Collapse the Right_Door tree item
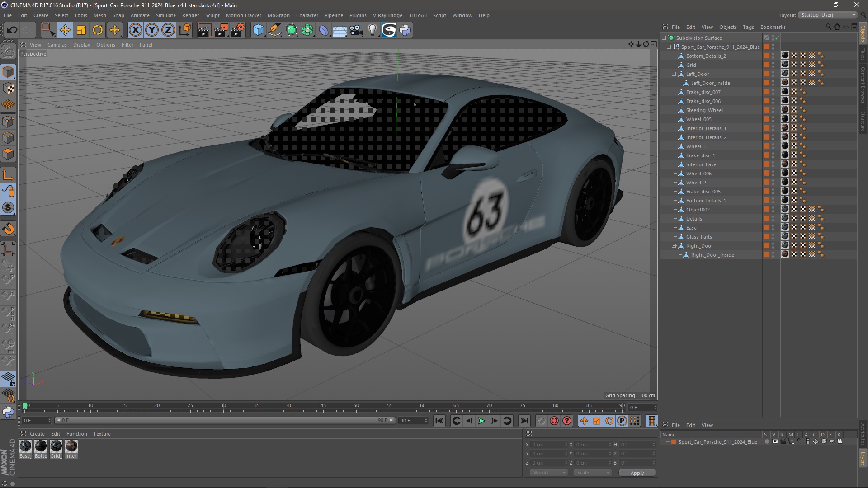 click(674, 246)
